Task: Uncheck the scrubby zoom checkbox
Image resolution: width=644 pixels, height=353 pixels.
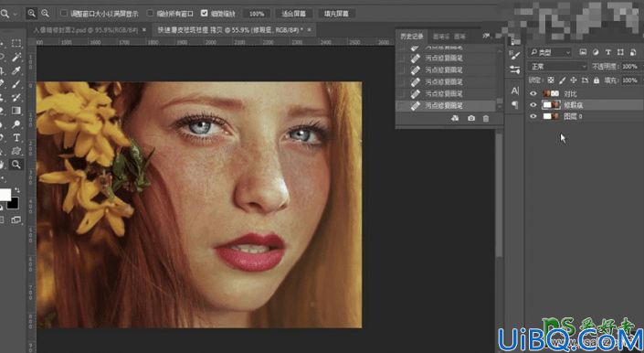Action: pyautogui.click(x=204, y=13)
